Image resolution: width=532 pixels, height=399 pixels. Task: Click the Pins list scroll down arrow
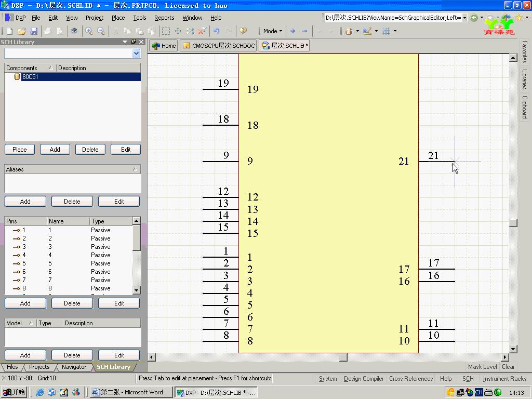pos(137,290)
